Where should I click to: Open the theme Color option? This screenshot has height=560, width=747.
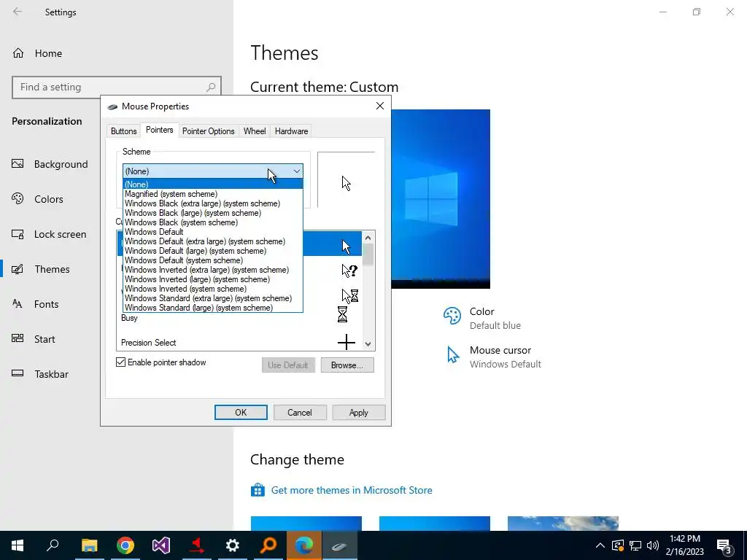point(481,318)
